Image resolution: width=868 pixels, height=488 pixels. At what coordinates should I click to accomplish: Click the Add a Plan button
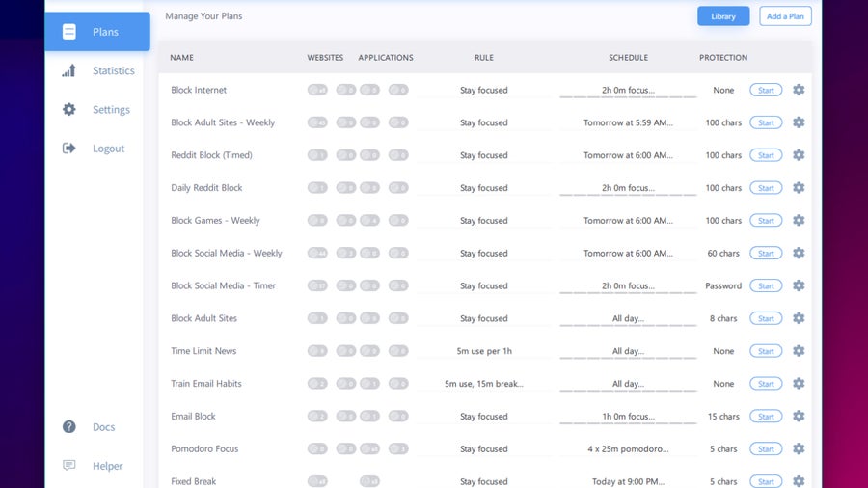tap(784, 16)
